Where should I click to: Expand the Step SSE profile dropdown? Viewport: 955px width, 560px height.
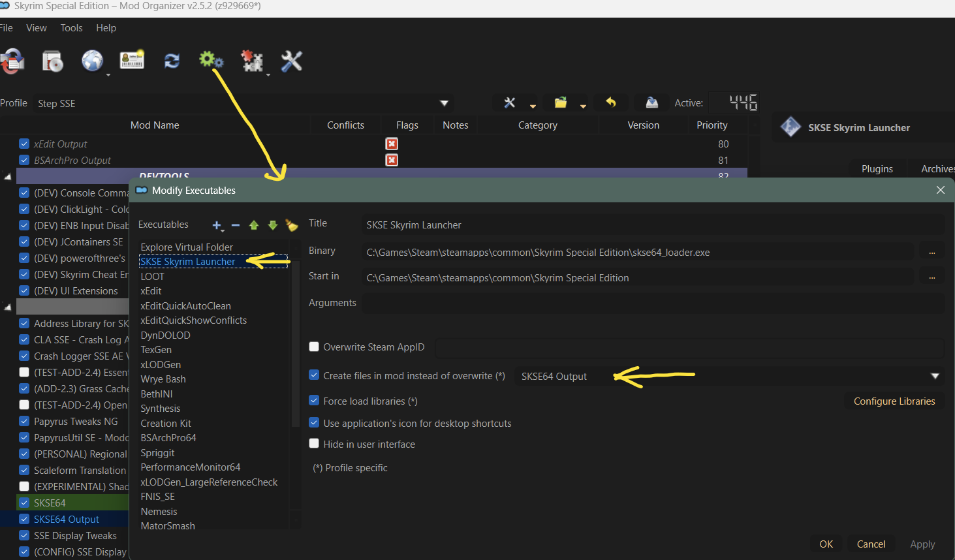[444, 103]
